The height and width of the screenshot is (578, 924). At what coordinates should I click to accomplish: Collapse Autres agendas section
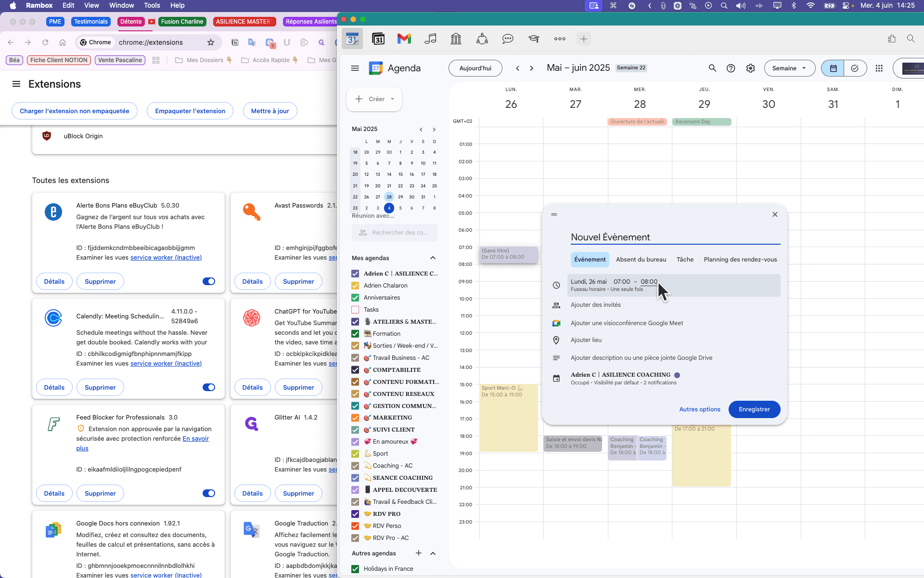(433, 553)
